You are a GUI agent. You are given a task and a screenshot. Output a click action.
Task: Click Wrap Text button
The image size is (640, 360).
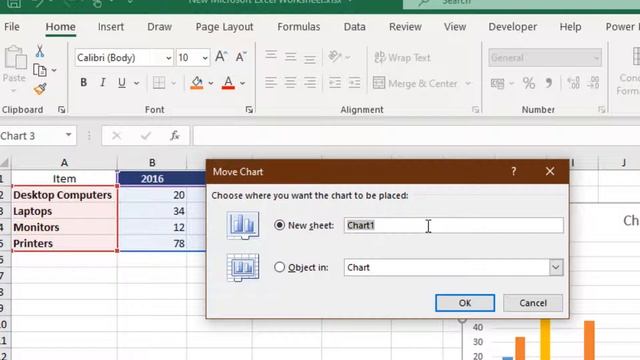(402, 58)
